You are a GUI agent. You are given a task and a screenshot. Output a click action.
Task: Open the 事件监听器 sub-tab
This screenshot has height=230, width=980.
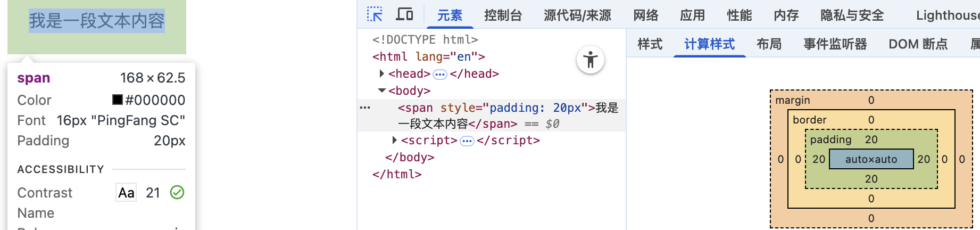835,44
